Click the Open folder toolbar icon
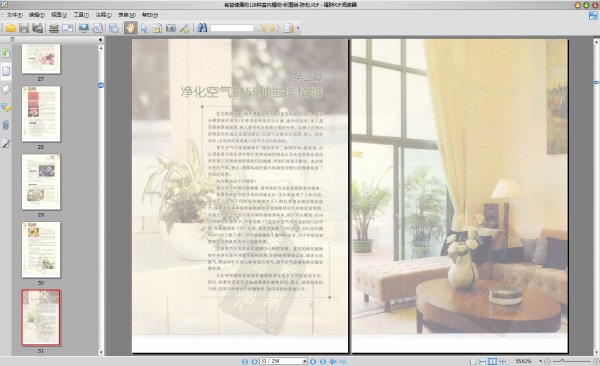 click(x=10, y=28)
